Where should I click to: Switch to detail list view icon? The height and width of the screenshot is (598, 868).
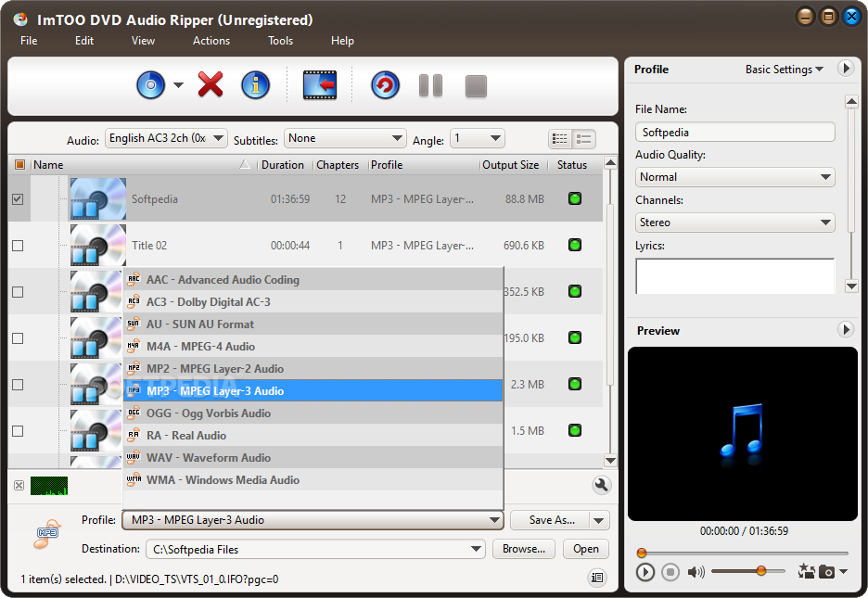[x=584, y=139]
